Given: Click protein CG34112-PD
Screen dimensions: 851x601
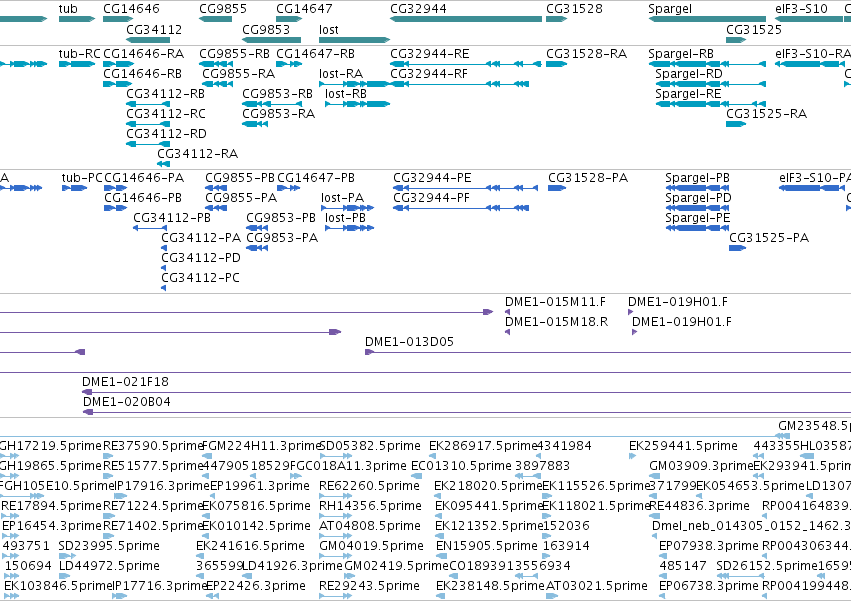Looking at the screenshot, I should pos(201,258).
